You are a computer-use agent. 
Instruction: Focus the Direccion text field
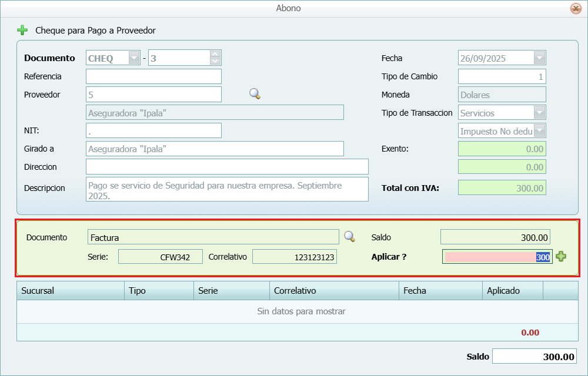tap(227, 167)
